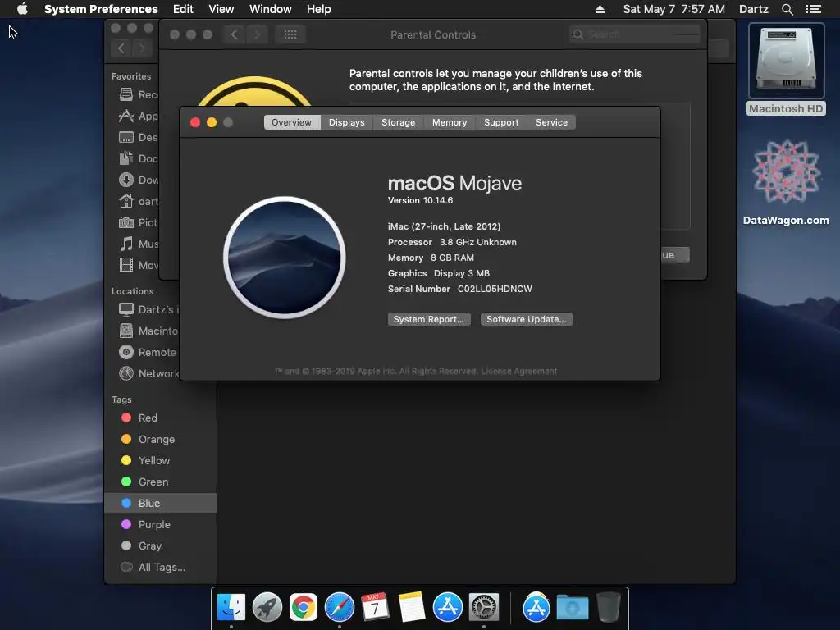Viewport: 840px width, 630px height.
Task: Open the Edit menu
Action: coord(183,9)
